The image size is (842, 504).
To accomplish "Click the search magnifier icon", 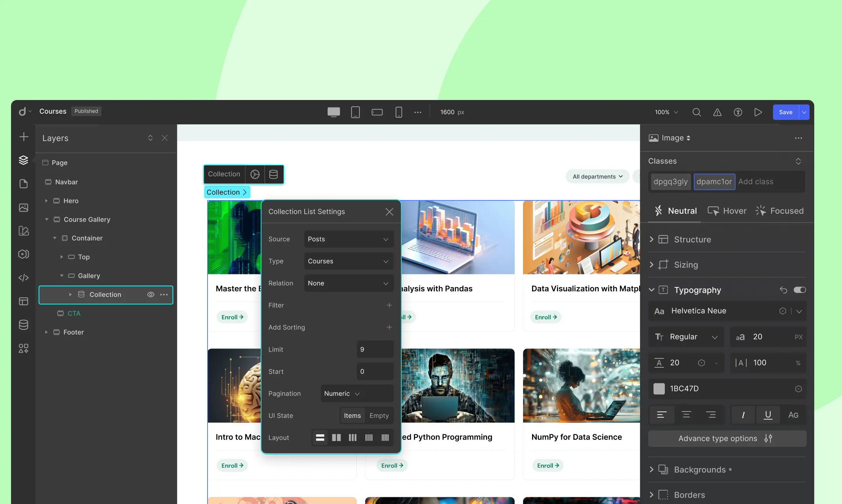I will pos(697,112).
